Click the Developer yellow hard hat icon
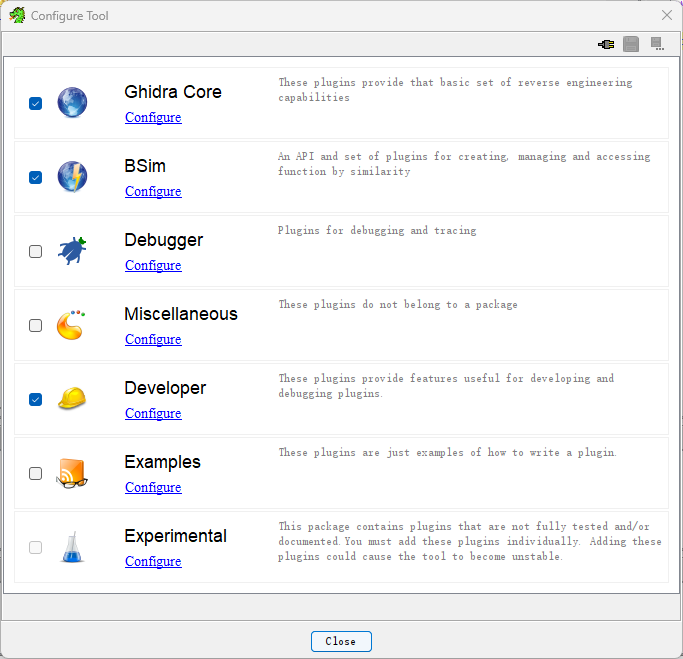 [x=72, y=399]
